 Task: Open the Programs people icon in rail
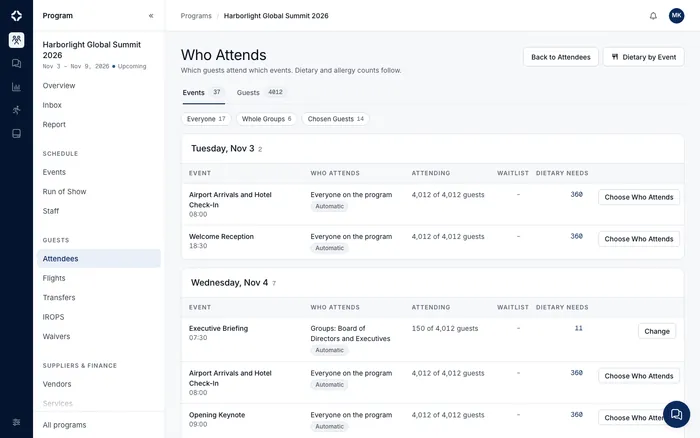(17, 40)
